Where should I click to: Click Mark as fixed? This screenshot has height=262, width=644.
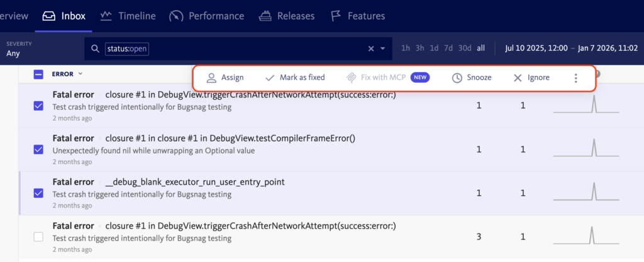[x=295, y=77]
